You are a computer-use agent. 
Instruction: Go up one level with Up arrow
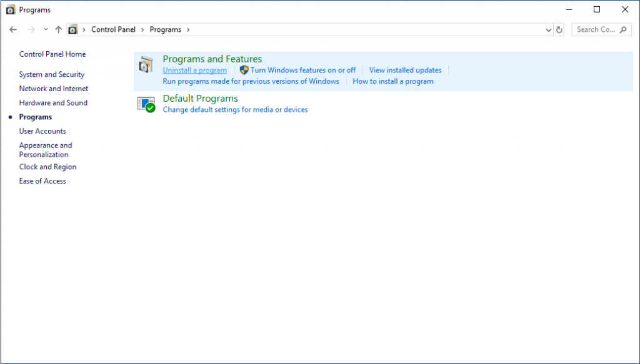(58, 29)
